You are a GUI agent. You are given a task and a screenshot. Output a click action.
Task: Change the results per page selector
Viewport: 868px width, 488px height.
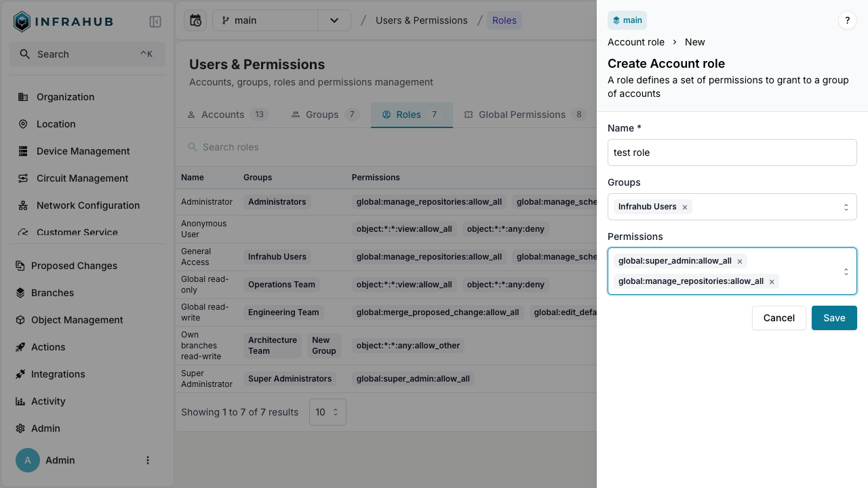(x=328, y=412)
